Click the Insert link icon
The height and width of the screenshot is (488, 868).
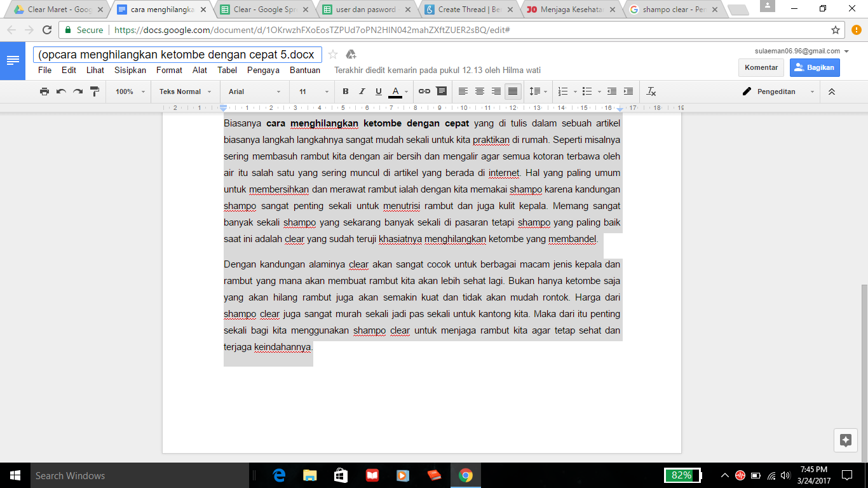coord(424,91)
